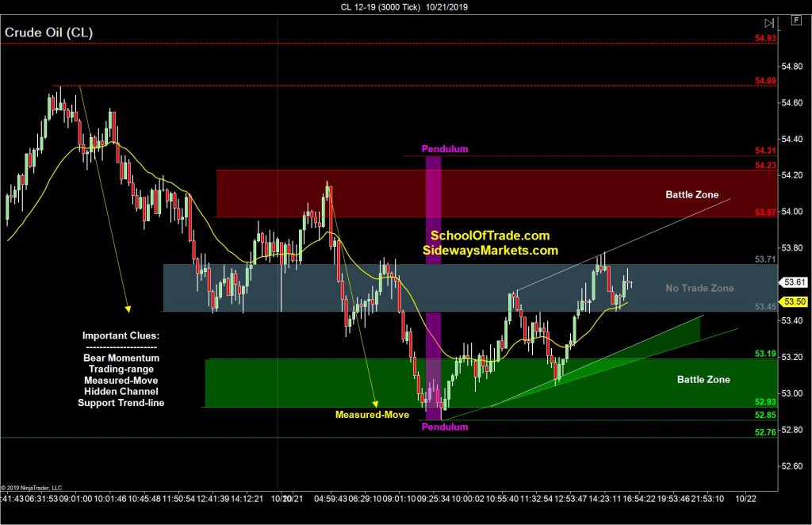Click the Crude Oil (CL) label
This screenshot has width=812, height=525.
pyautogui.click(x=48, y=33)
